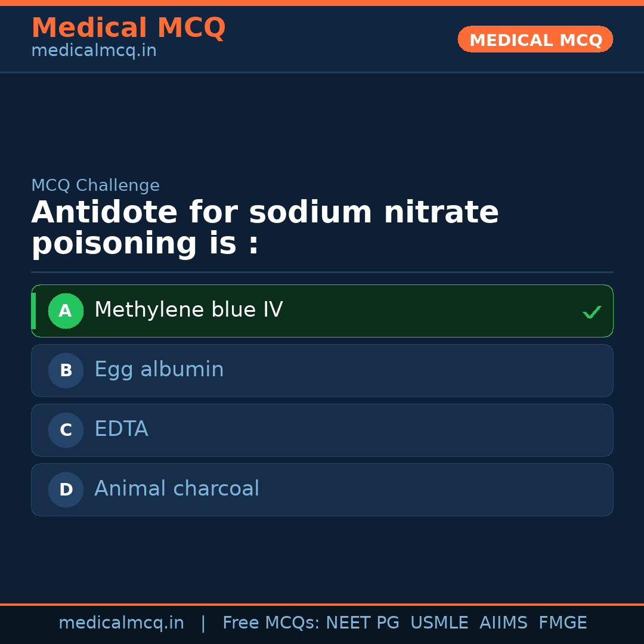
Task: Click the question text about sodium nitrate antidote
Action: [265, 228]
